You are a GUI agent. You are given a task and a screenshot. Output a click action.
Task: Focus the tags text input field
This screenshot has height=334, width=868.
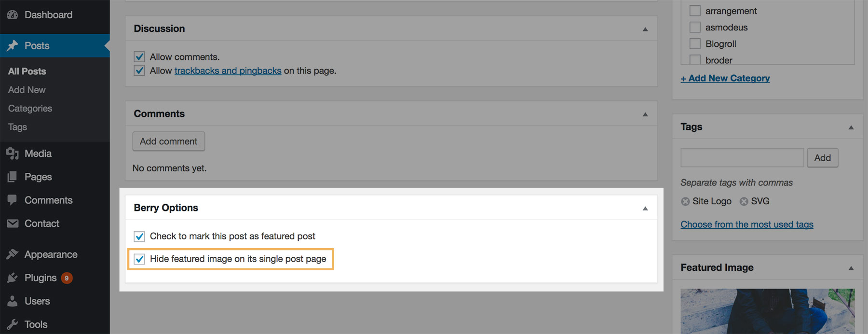pos(742,158)
